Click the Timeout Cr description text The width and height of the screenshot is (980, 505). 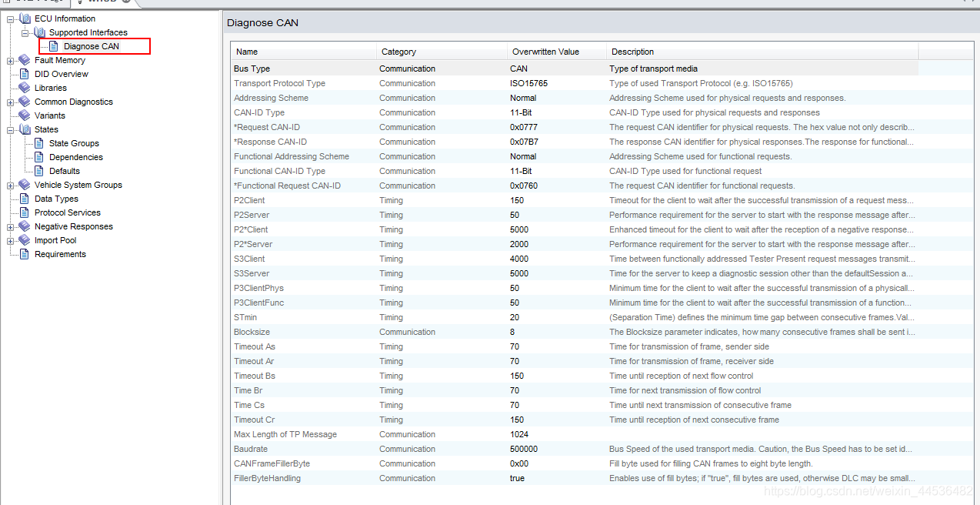(694, 420)
